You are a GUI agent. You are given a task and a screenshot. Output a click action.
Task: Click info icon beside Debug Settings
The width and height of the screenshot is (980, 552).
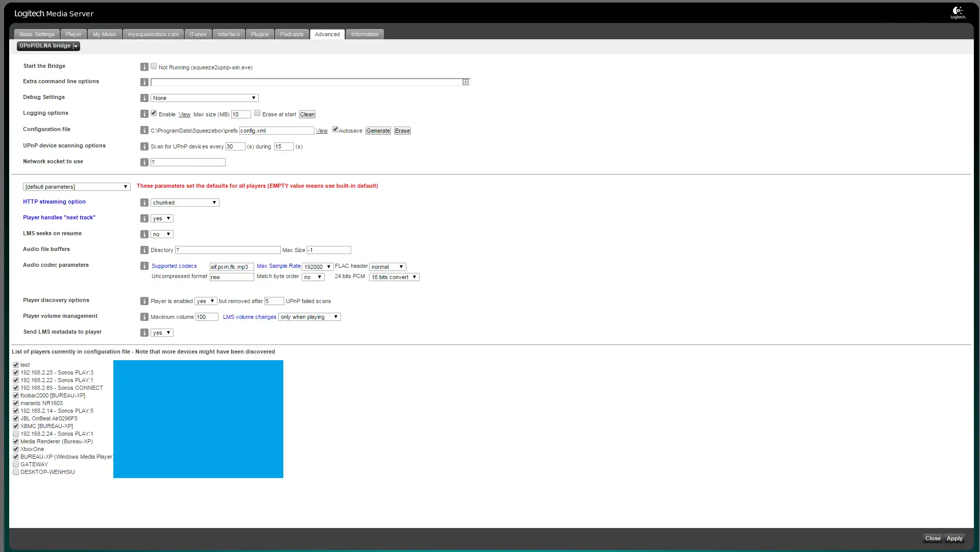point(144,98)
